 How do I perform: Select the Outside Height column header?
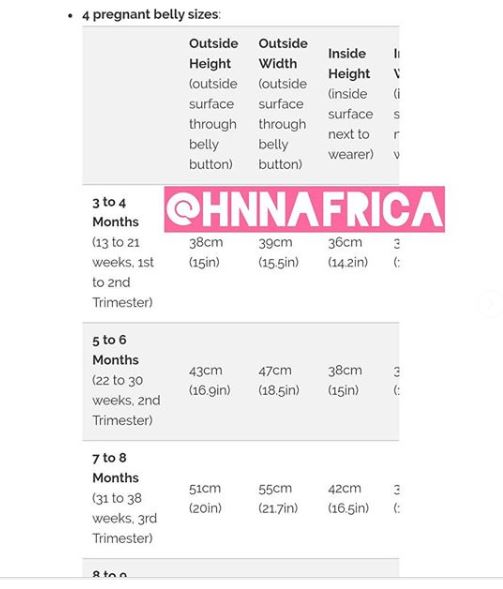tap(213, 104)
